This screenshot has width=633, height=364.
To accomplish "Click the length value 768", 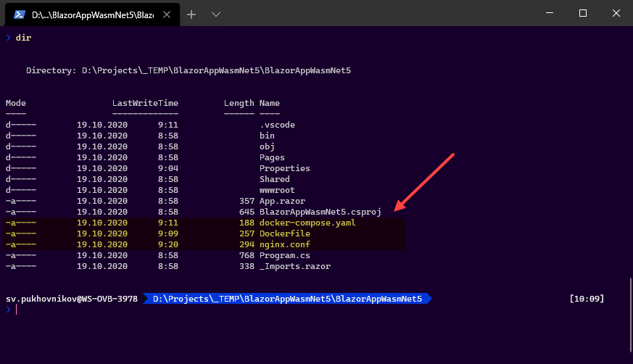I will point(247,256).
